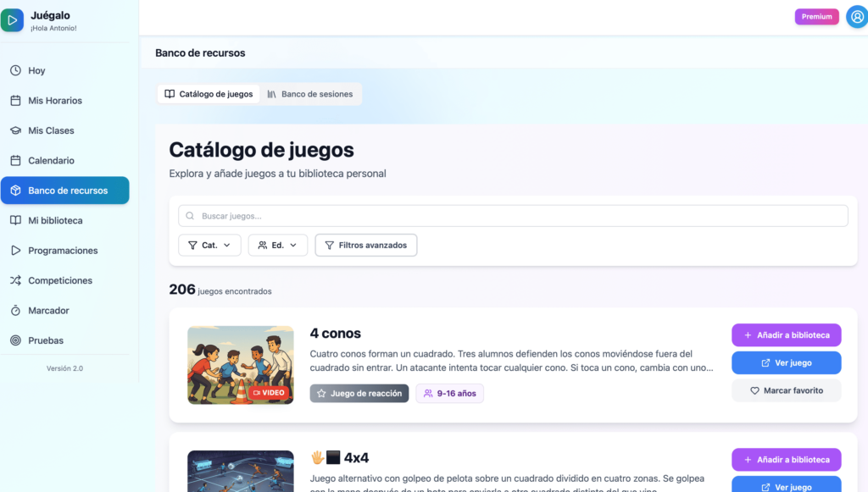Click the Premium badge
This screenshot has height=492, width=868.
coord(816,17)
